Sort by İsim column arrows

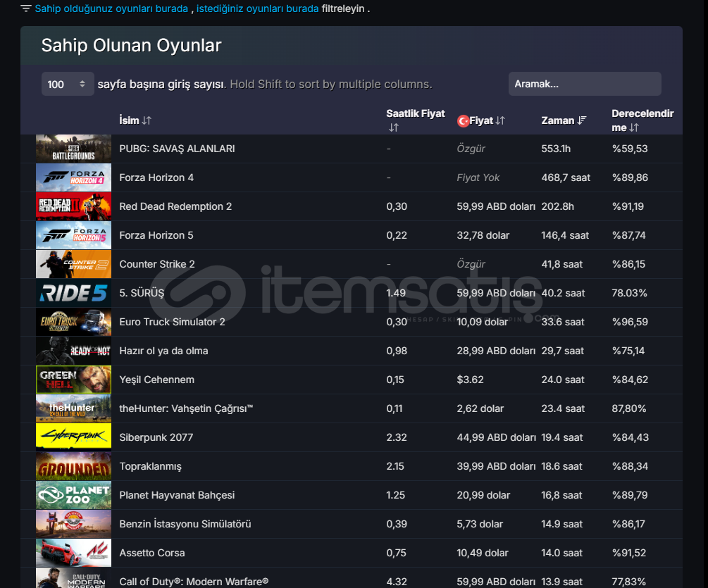(x=147, y=120)
